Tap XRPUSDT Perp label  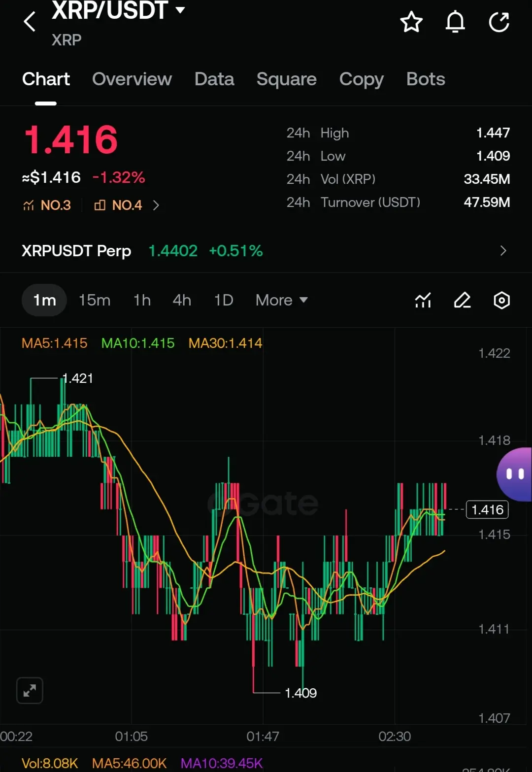coord(76,251)
